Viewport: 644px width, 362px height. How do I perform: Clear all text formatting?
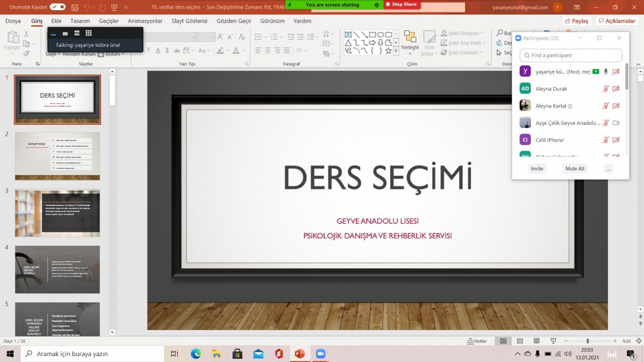tap(242, 37)
